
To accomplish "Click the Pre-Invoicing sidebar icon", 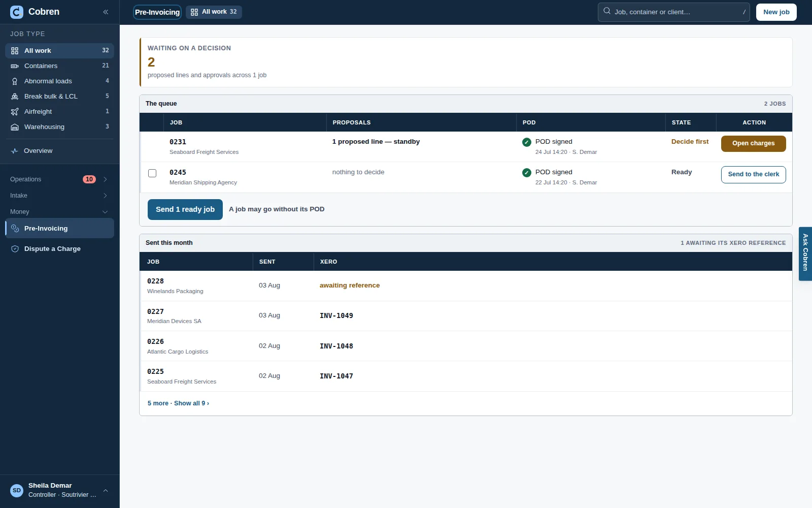I will [x=15, y=229].
